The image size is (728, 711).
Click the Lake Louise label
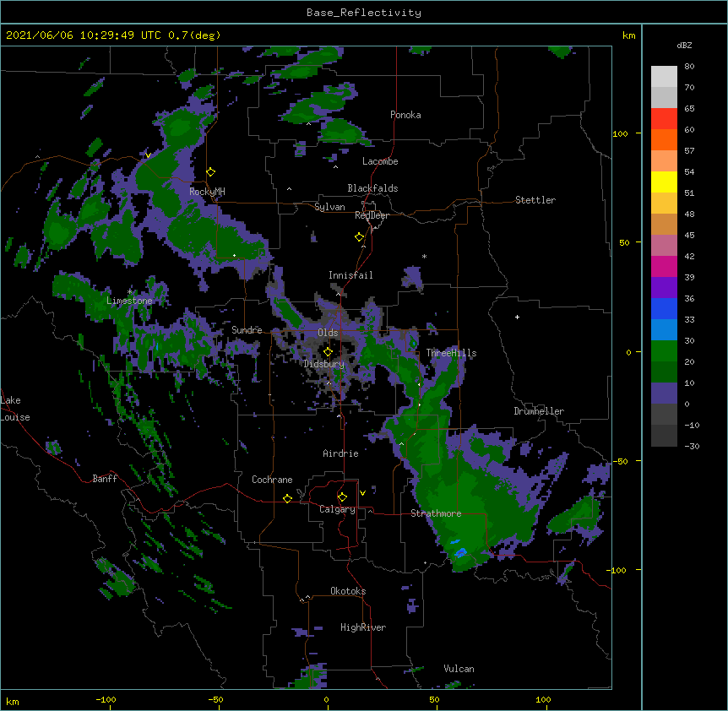point(14,409)
